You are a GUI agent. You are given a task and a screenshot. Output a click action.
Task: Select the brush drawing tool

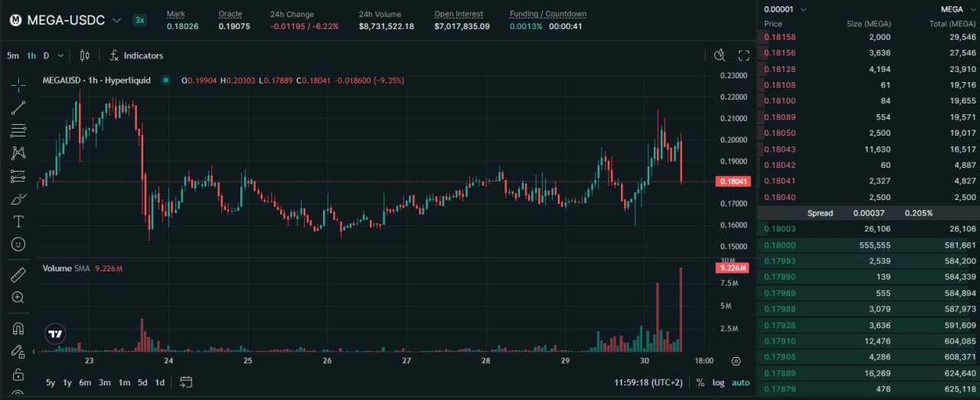pyautogui.click(x=18, y=199)
